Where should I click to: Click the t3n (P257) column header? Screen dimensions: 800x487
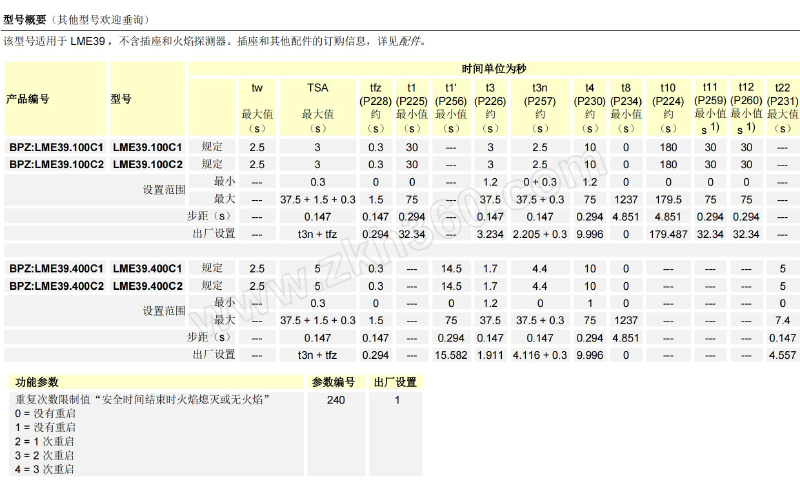(x=540, y=107)
